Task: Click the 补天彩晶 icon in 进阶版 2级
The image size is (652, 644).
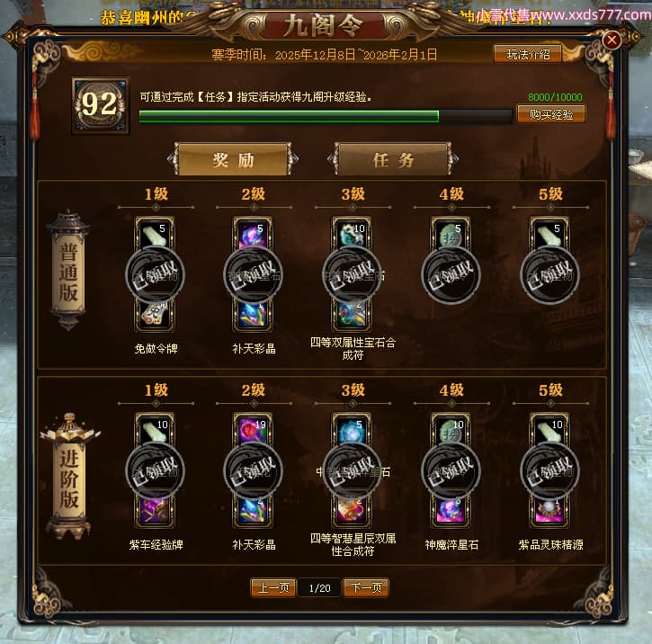Action: coord(253,511)
